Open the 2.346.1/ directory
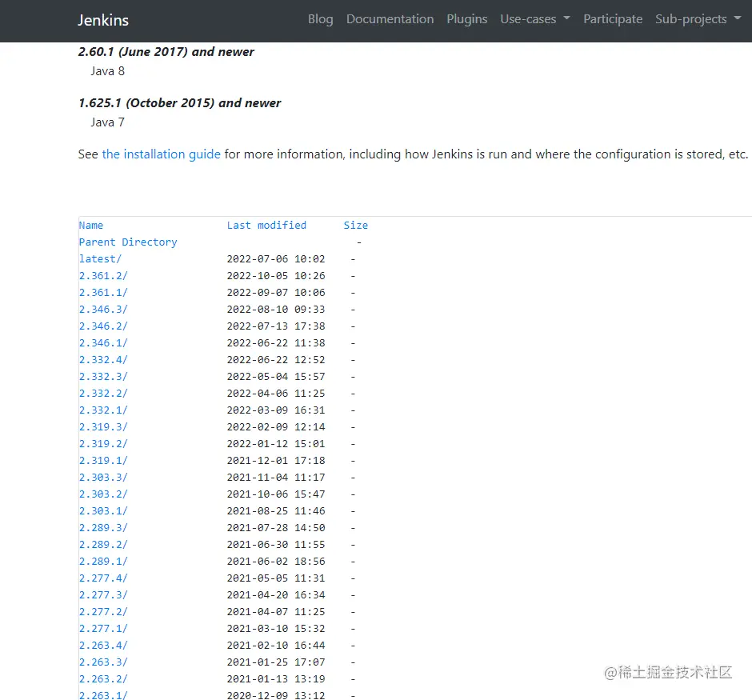 103,343
